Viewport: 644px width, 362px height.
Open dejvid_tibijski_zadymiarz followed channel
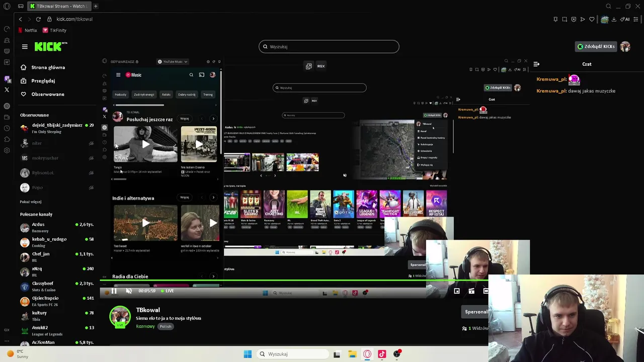tap(57, 128)
